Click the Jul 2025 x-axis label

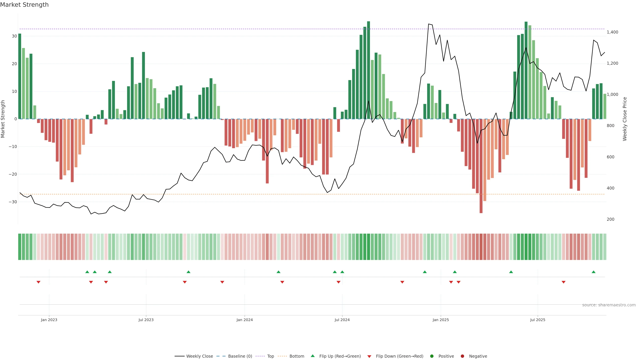click(538, 320)
